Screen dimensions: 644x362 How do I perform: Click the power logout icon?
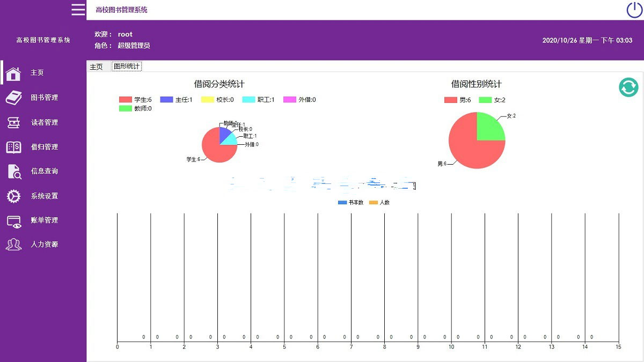pos(634,10)
